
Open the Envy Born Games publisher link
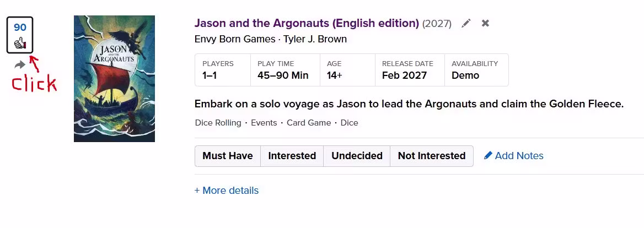pos(235,39)
